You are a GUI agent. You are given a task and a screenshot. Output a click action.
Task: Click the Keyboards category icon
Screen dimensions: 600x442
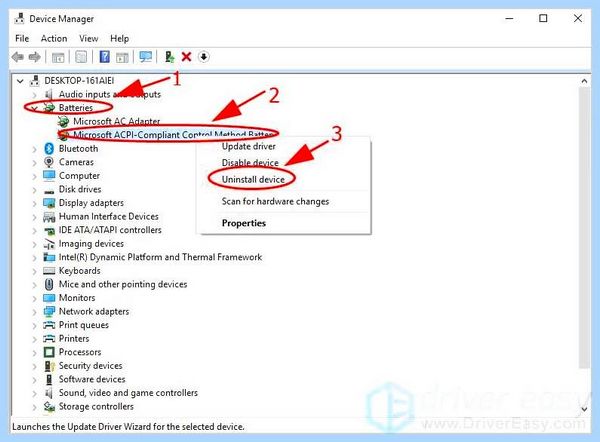click(49, 271)
